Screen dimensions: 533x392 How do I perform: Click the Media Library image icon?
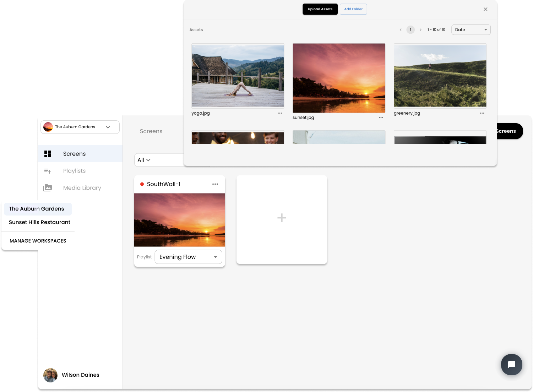[x=48, y=188]
